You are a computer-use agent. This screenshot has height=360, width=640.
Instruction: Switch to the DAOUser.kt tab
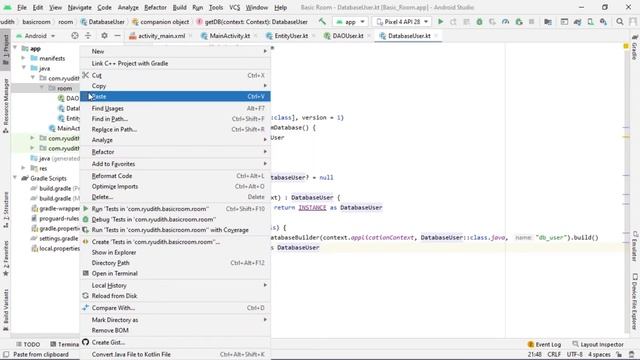coord(347,36)
